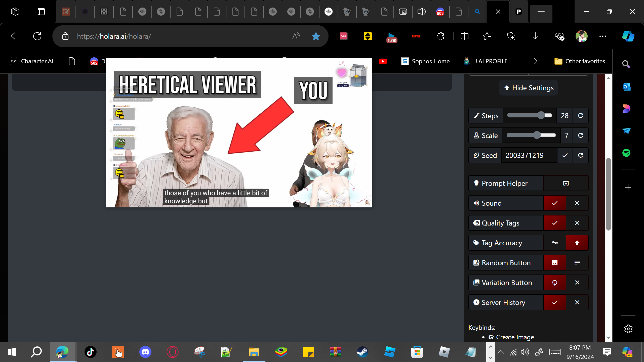Open the Other favorites folder

pyautogui.click(x=580, y=61)
